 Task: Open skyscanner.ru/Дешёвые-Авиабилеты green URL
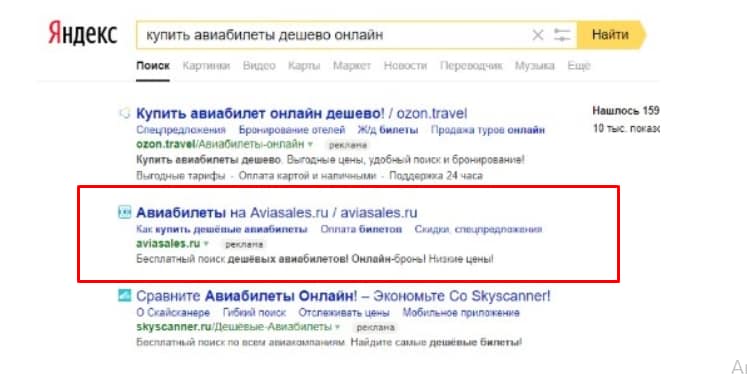[234, 327]
